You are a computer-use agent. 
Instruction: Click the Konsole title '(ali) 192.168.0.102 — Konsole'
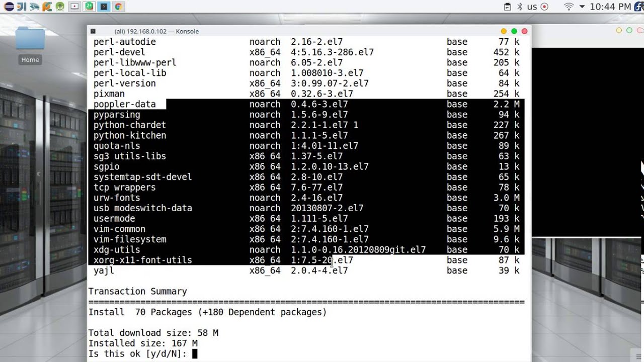click(156, 31)
